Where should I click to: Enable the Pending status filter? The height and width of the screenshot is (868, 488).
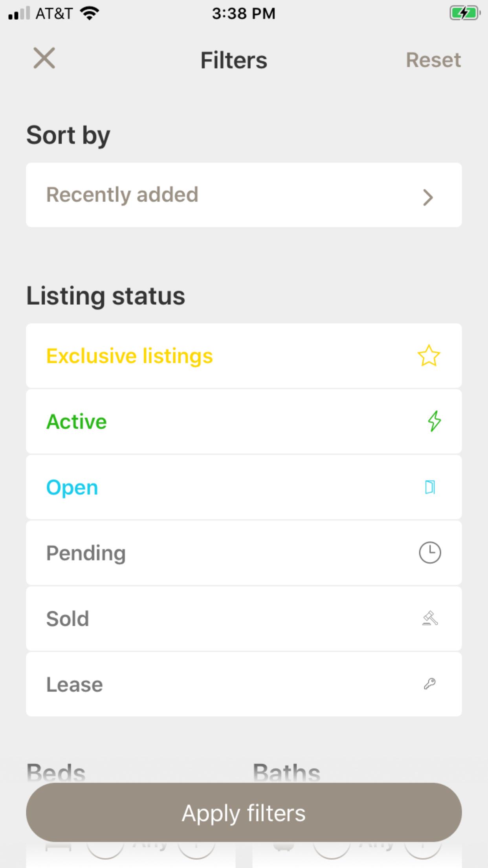tap(86, 553)
